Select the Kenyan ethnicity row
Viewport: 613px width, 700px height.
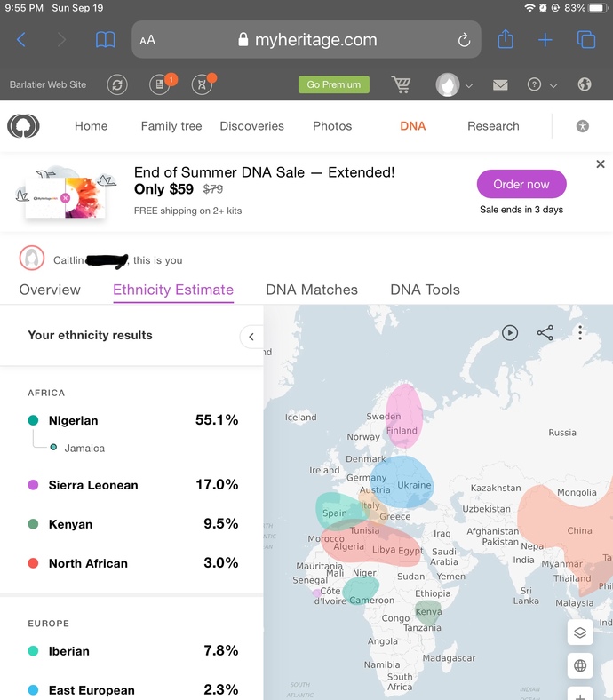pyautogui.click(x=132, y=523)
